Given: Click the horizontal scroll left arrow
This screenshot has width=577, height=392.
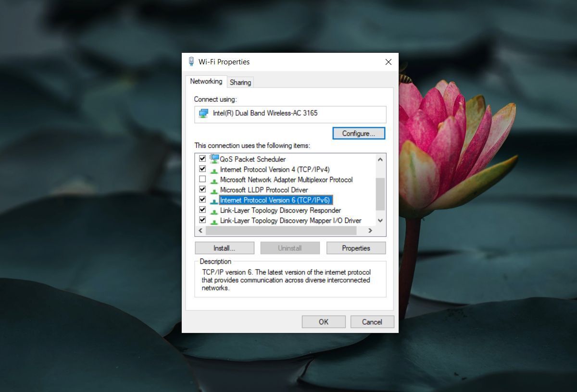Looking at the screenshot, I should (x=200, y=231).
